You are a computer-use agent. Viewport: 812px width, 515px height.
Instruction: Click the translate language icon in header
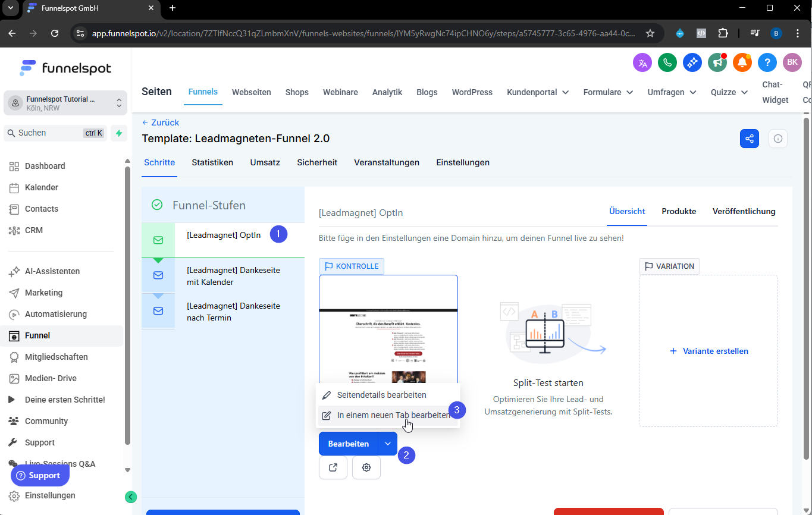point(642,62)
